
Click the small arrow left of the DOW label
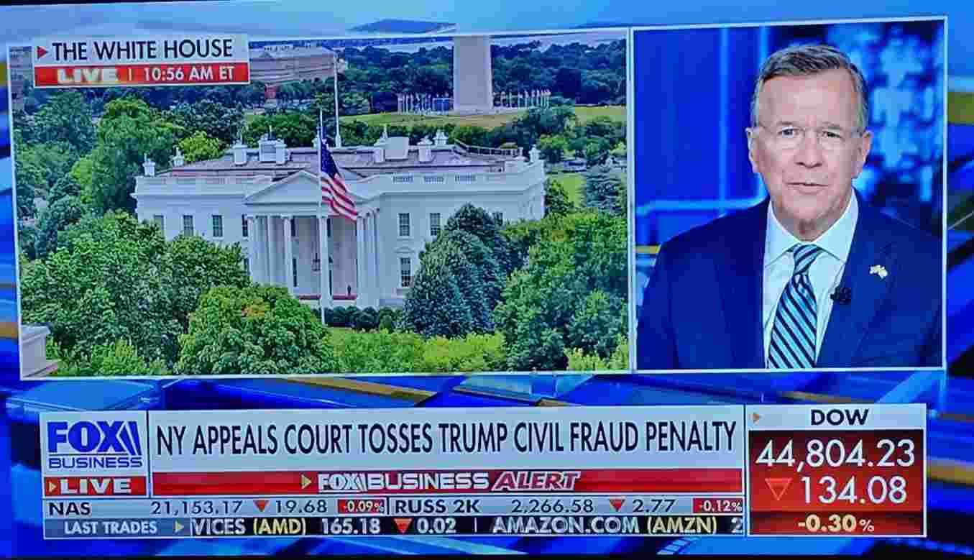point(755,417)
